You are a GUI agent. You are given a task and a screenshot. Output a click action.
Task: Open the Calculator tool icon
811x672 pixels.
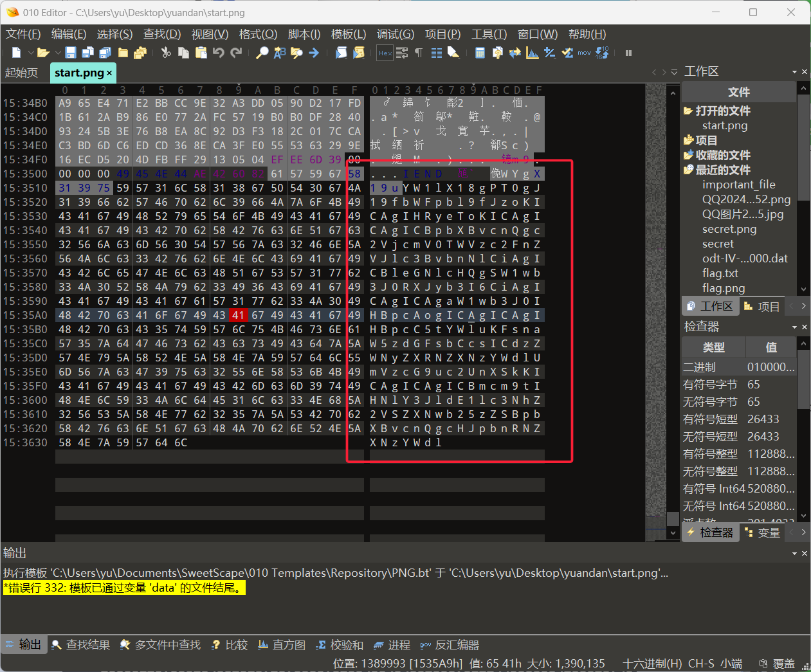(x=480, y=53)
